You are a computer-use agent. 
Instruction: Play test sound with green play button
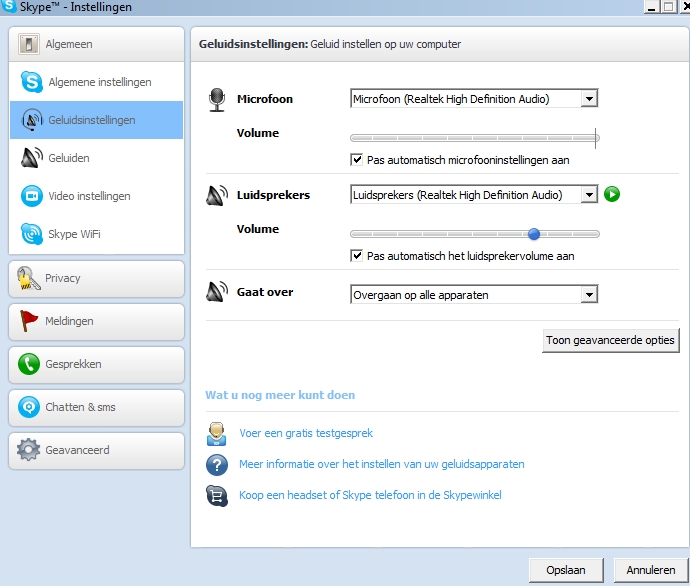pyautogui.click(x=612, y=194)
